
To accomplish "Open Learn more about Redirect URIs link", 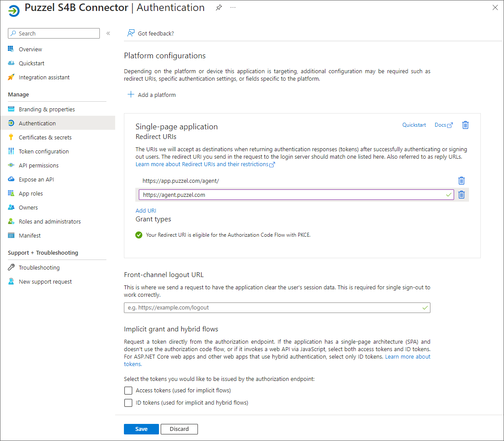I will (x=205, y=164).
